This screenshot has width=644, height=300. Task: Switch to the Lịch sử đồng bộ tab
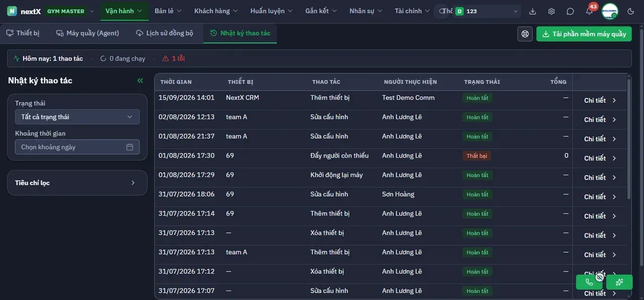click(x=165, y=33)
